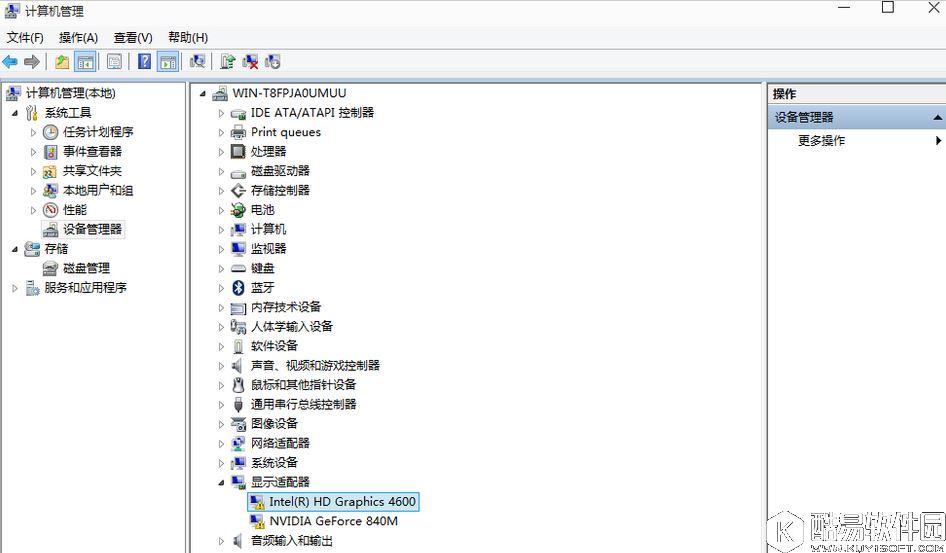Click the 图像设备 camera icon
Viewport: 946px width, 553px height.
[238, 424]
